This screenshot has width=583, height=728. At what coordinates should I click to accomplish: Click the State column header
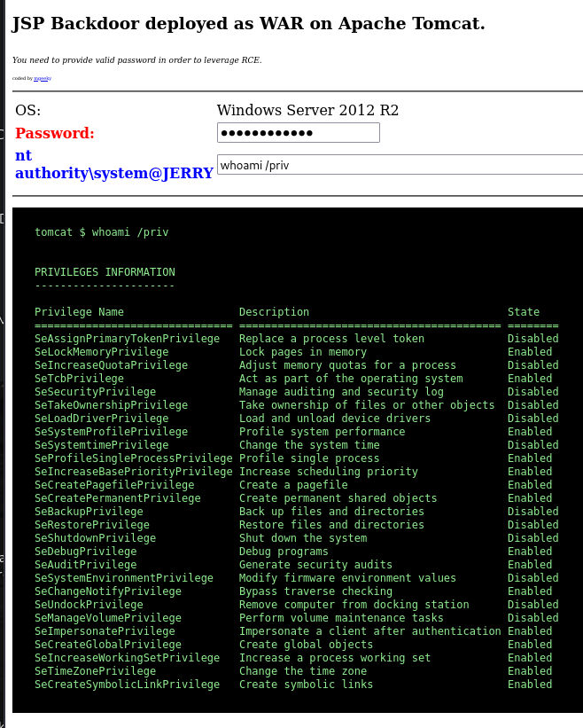tap(524, 312)
